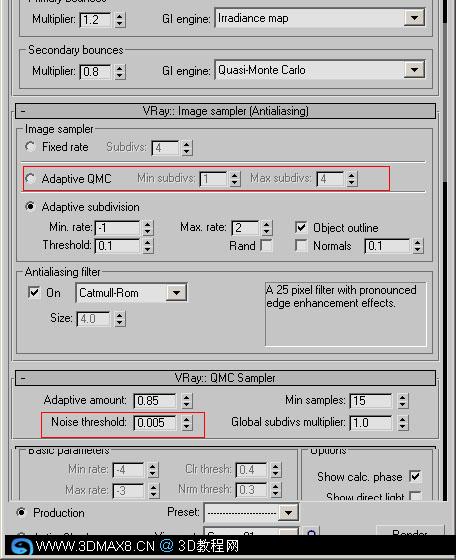Click the Threshold input field
Image resolution: width=456 pixels, height=560 pixels.
click(117, 246)
